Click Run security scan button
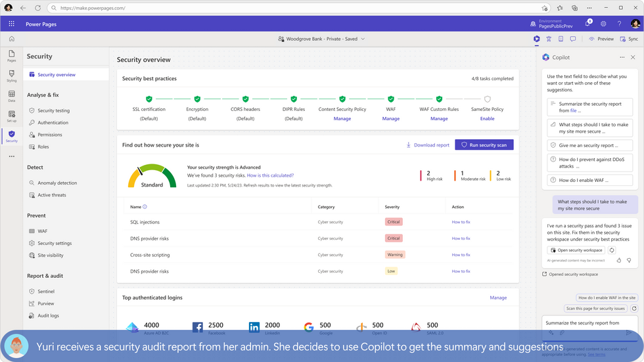The height and width of the screenshot is (362, 644). pos(484,145)
